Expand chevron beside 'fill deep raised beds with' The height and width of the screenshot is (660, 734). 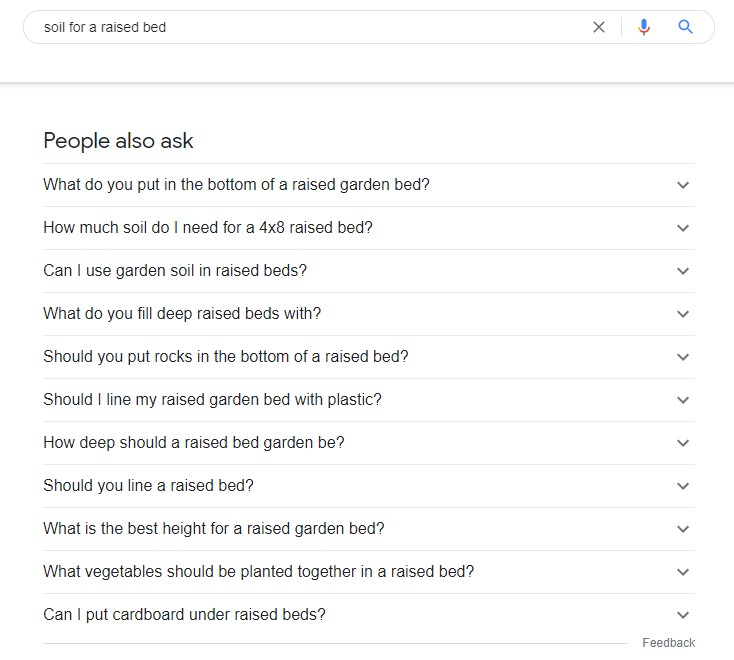(x=683, y=314)
